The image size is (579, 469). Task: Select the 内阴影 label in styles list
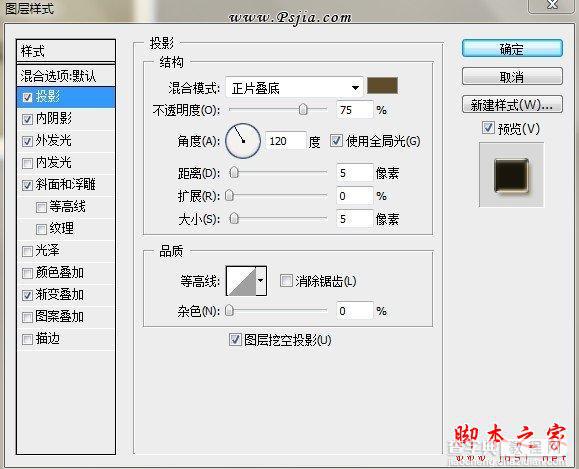pyautogui.click(x=54, y=119)
